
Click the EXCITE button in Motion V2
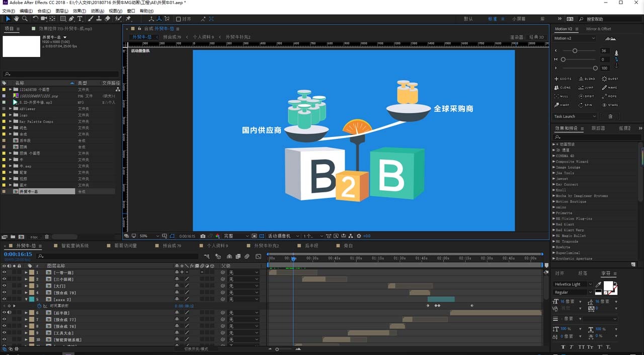tap(563, 79)
